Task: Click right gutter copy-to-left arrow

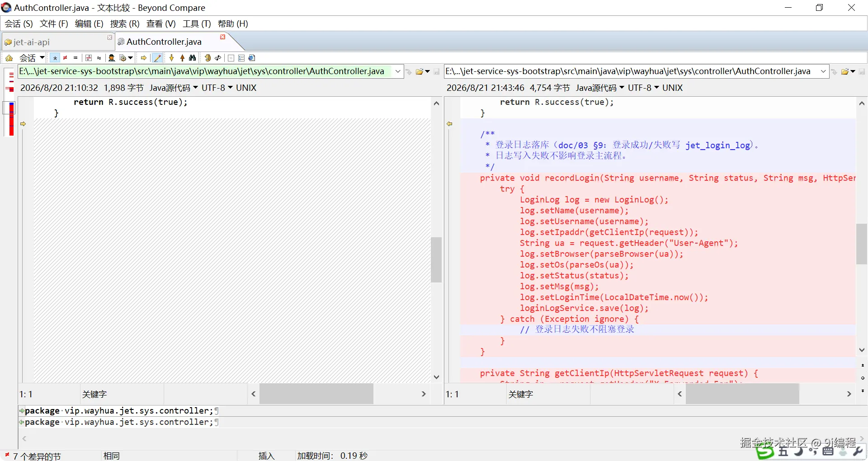Action: 449,124
